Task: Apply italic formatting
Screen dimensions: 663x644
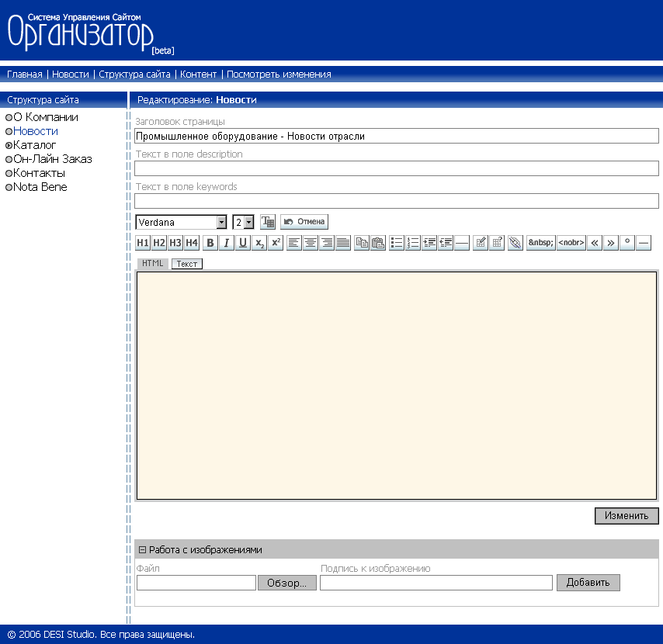Action: pos(225,242)
